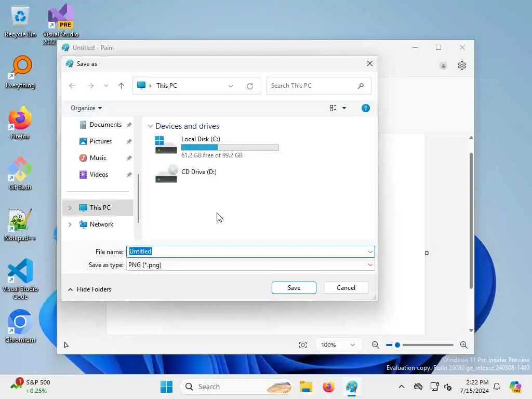
Task: Select Documents in the navigation pane
Action: (x=105, y=125)
